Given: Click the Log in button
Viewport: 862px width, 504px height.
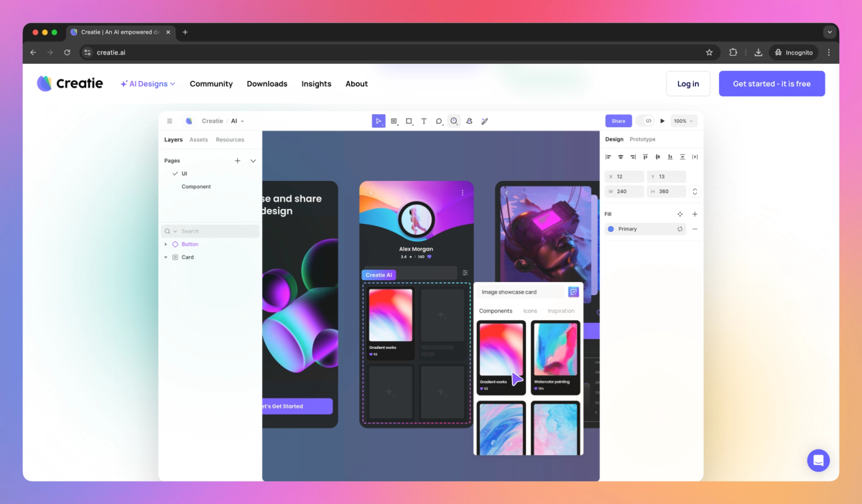Looking at the screenshot, I should click(688, 84).
